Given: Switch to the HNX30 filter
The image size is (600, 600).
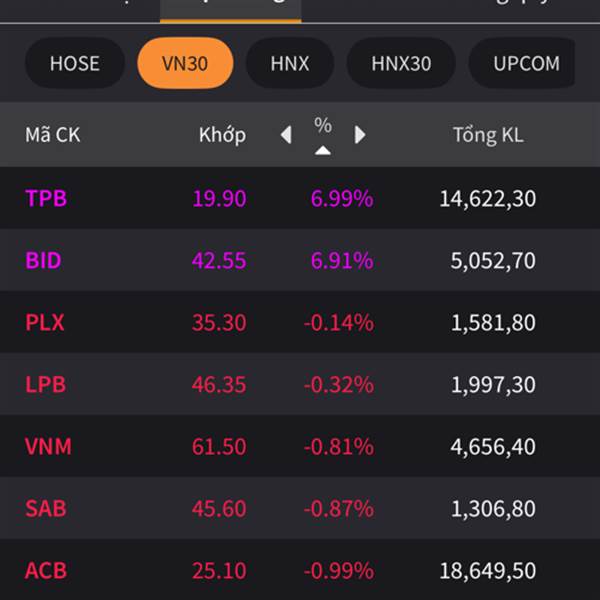Looking at the screenshot, I should tap(401, 63).
